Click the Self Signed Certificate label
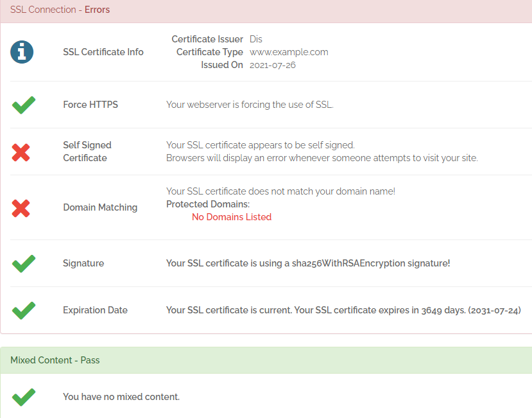The width and height of the screenshot is (532, 418). [x=87, y=152]
